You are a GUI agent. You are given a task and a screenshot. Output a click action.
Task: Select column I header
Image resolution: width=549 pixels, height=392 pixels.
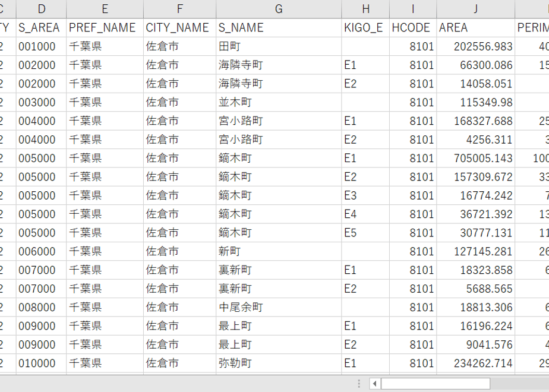pyautogui.click(x=413, y=9)
